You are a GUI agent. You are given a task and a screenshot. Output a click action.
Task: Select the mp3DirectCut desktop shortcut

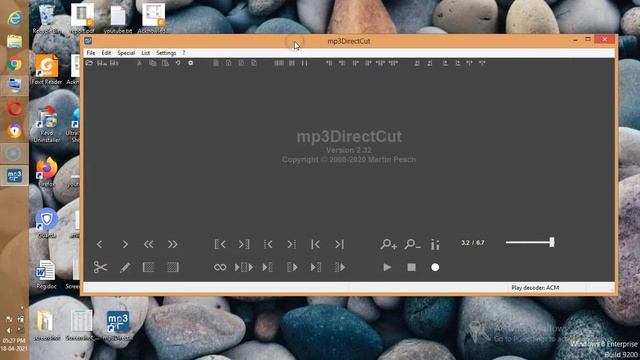[118, 326]
